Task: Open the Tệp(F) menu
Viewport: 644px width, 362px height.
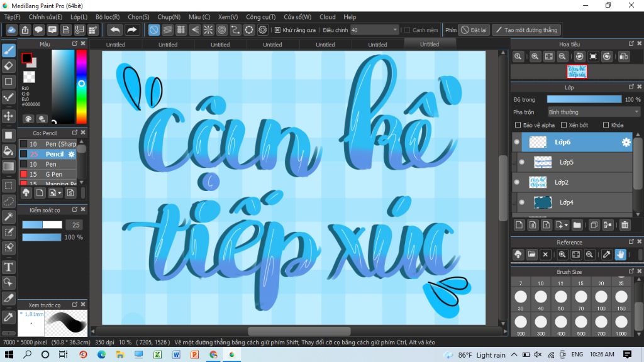Action: coord(13,17)
